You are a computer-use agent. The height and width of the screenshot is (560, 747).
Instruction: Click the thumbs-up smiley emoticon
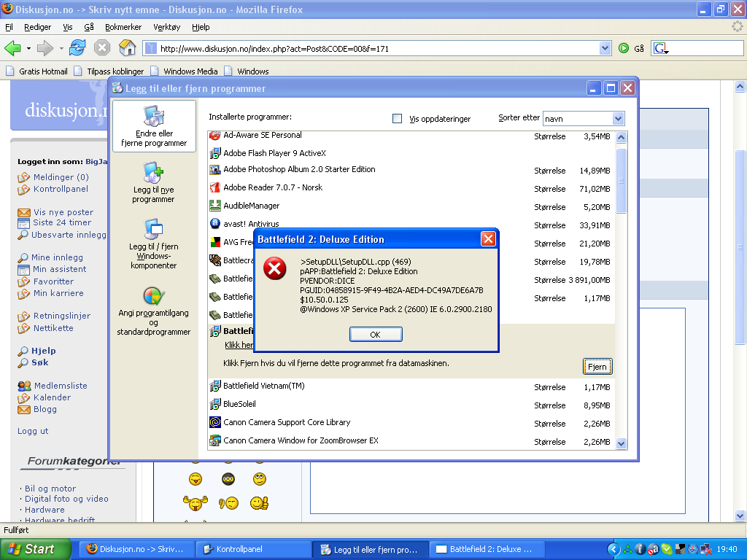tap(260, 502)
